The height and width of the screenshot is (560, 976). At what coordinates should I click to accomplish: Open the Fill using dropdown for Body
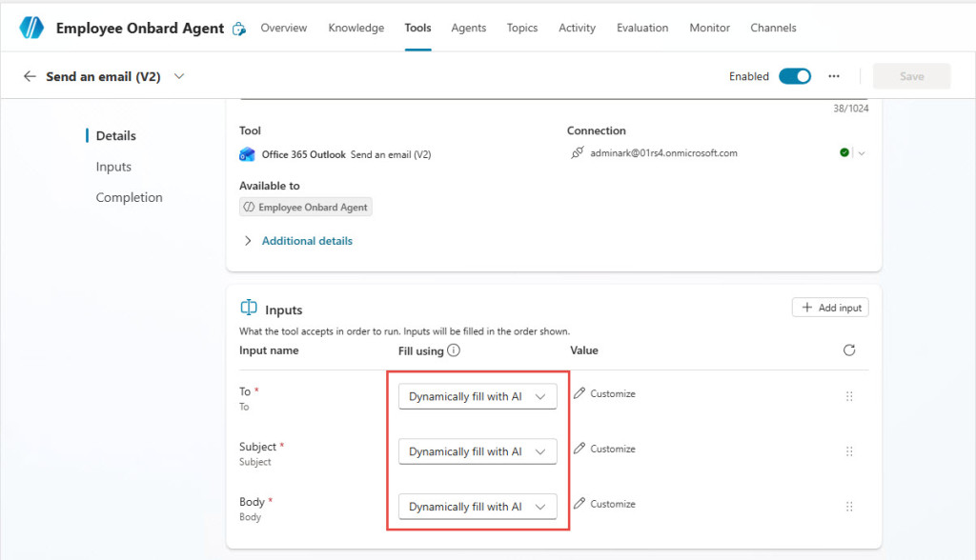tap(478, 507)
